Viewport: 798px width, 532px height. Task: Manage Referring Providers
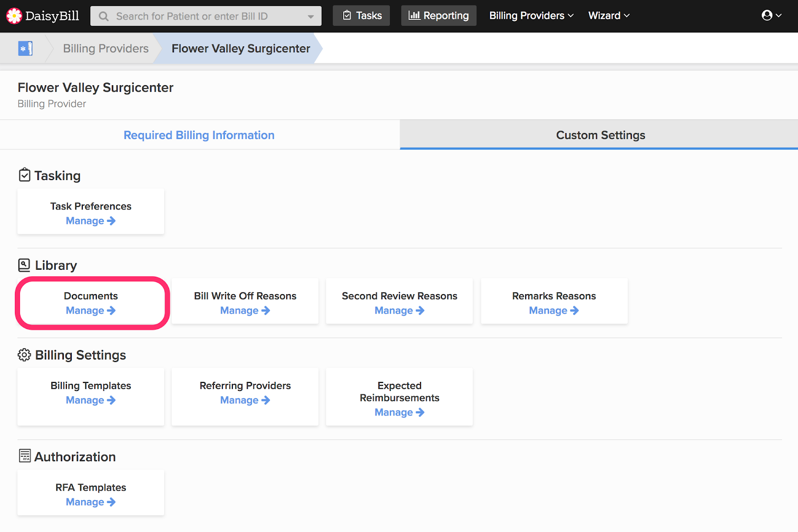(x=245, y=400)
